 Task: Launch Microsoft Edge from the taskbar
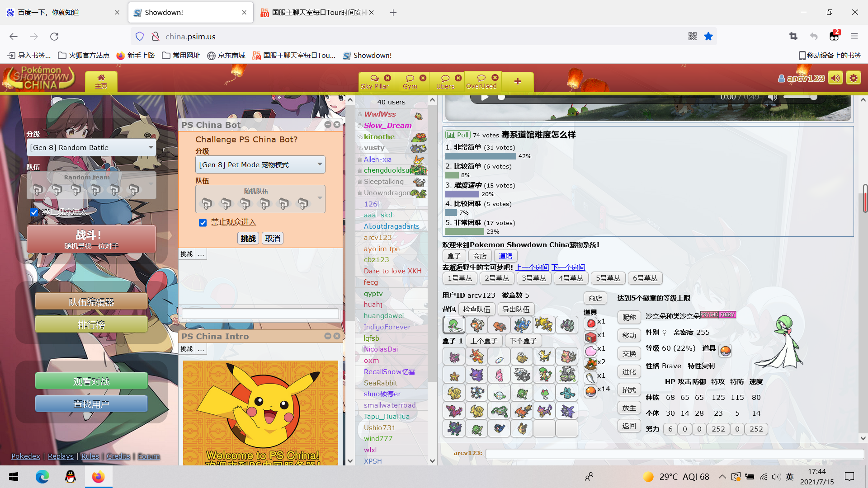(42, 477)
